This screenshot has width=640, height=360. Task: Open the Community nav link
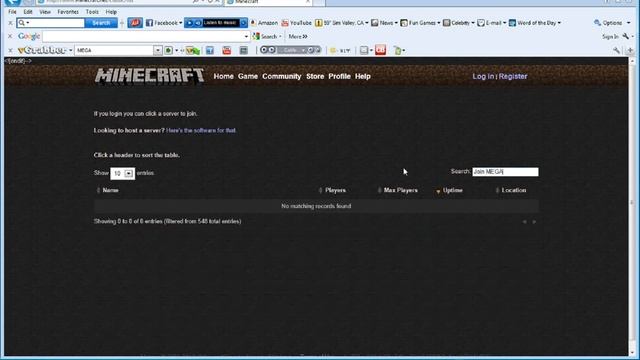point(282,76)
